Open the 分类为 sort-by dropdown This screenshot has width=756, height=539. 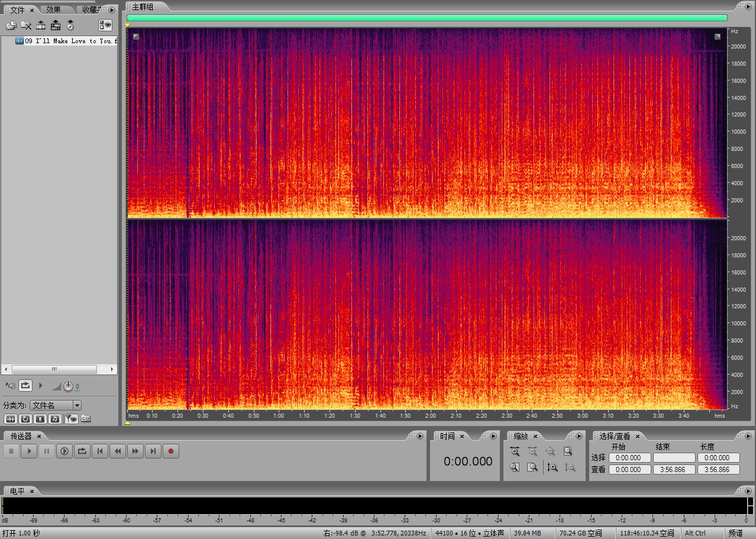pos(76,405)
